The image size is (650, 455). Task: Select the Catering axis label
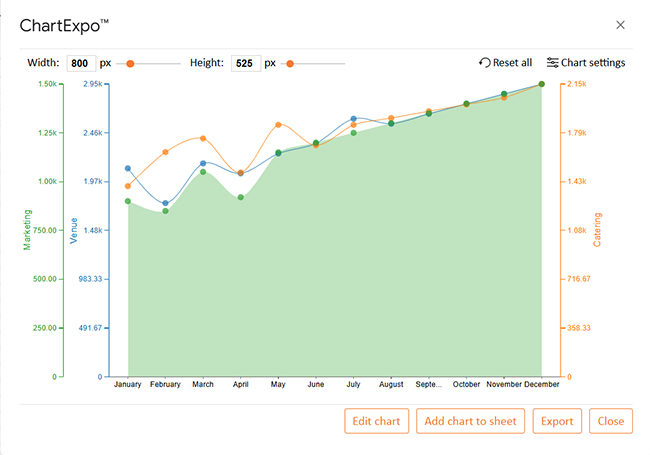click(597, 230)
